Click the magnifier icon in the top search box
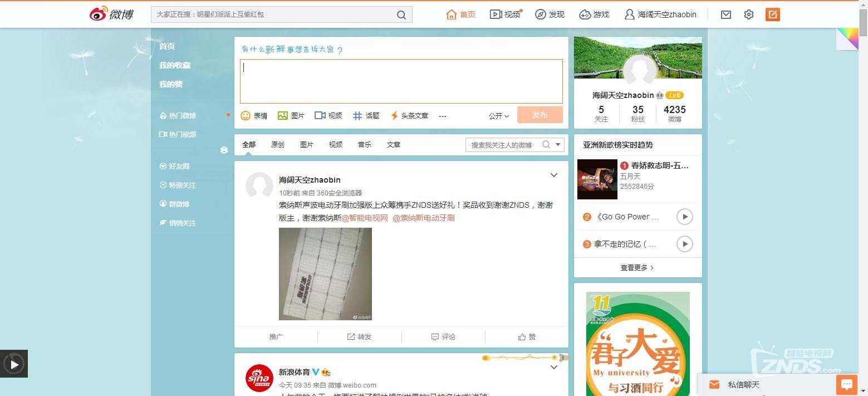 401,15
